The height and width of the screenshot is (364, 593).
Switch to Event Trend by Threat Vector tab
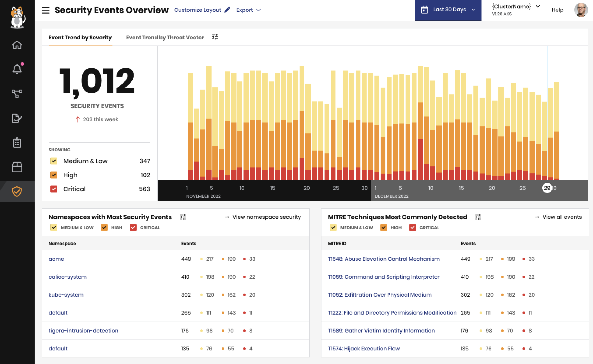[165, 37]
